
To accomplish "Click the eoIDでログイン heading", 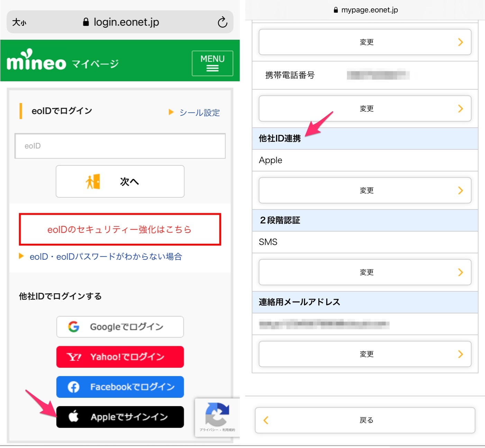I will (x=62, y=111).
